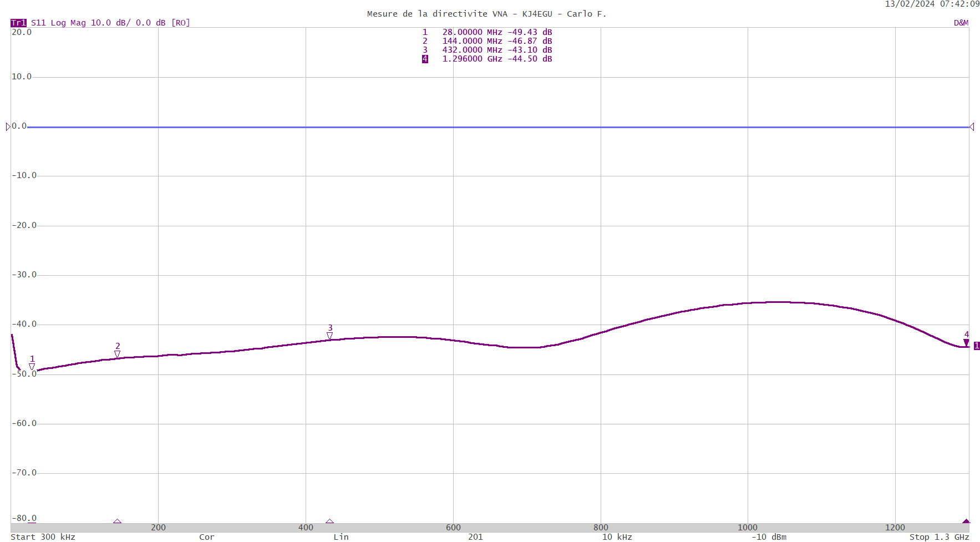Click the trace 1 end indicator box
This screenshot has width=980, height=542.
[977, 346]
